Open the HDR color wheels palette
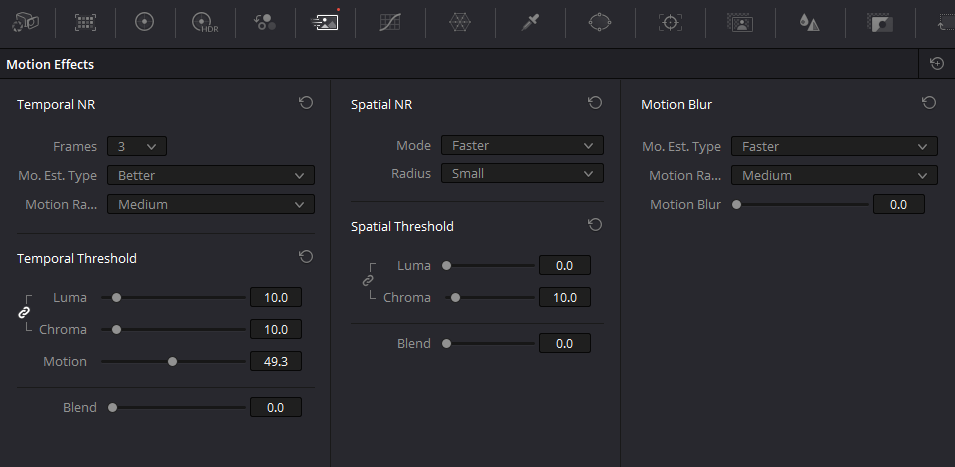The width and height of the screenshot is (955, 467). click(205, 23)
